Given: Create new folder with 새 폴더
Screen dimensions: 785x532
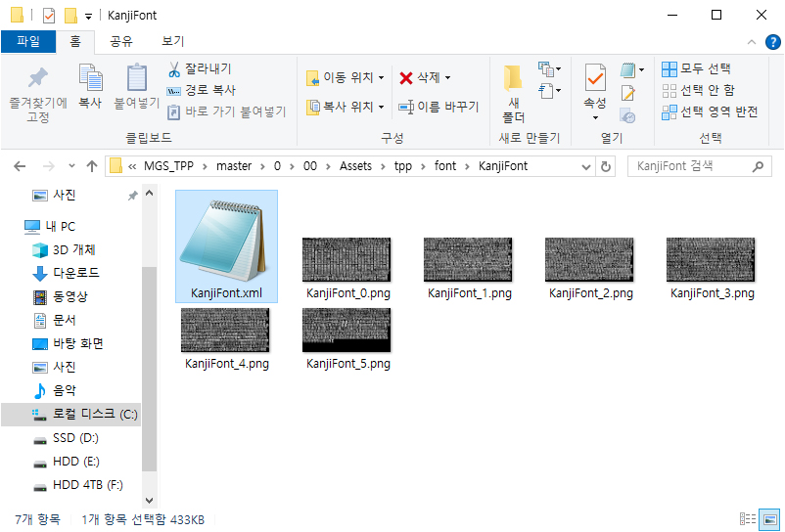Looking at the screenshot, I should pos(513,94).
